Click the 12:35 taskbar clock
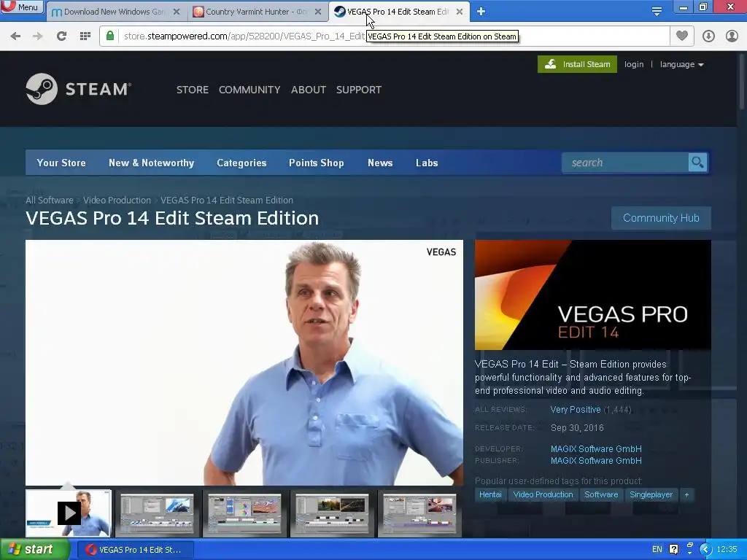Viewport: 747px width, 560px height. click(727, 550)
